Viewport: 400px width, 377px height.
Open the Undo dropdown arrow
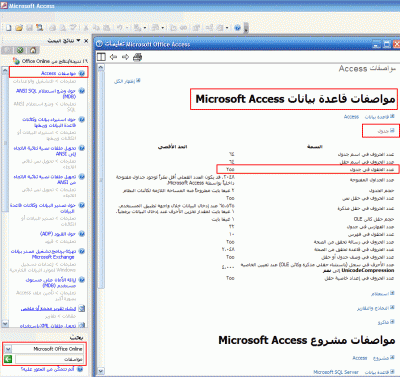click(x=127, y=28)
